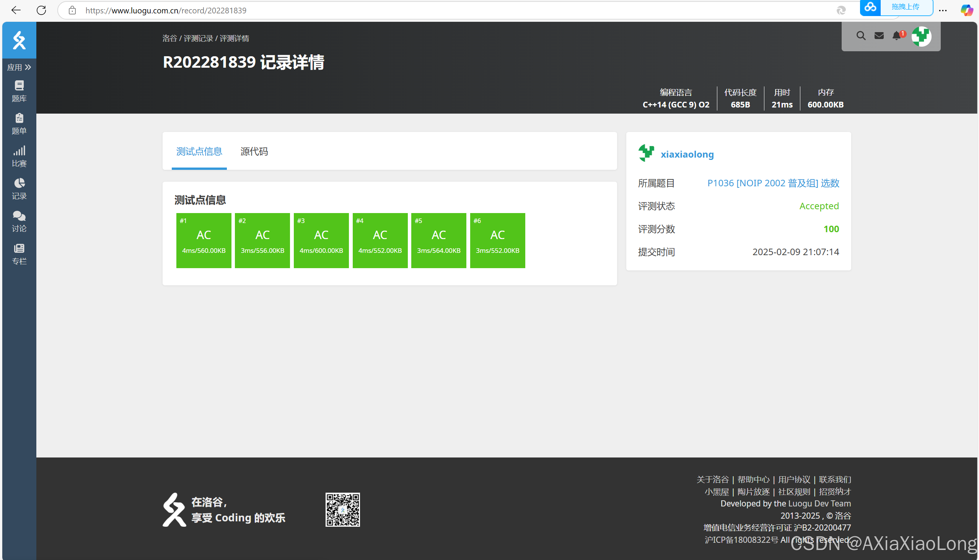
Task: Click the search magnifier icon
Action: (x=860, y=36)
